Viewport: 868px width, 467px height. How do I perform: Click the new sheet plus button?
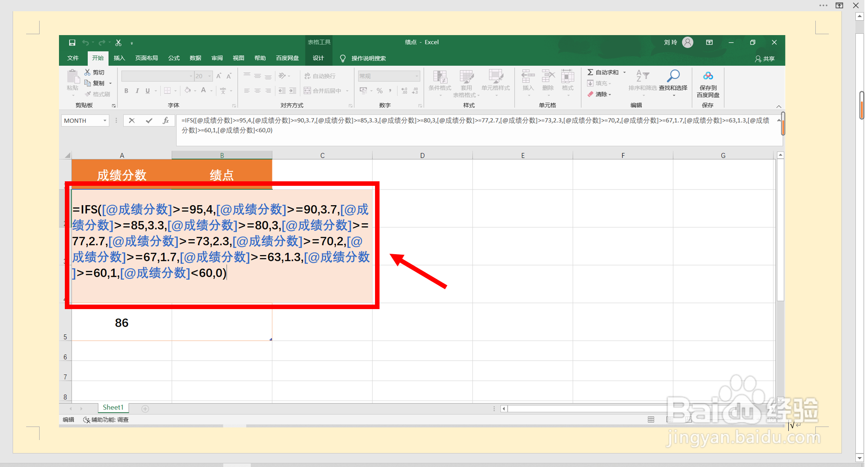(x=145, y=408)
